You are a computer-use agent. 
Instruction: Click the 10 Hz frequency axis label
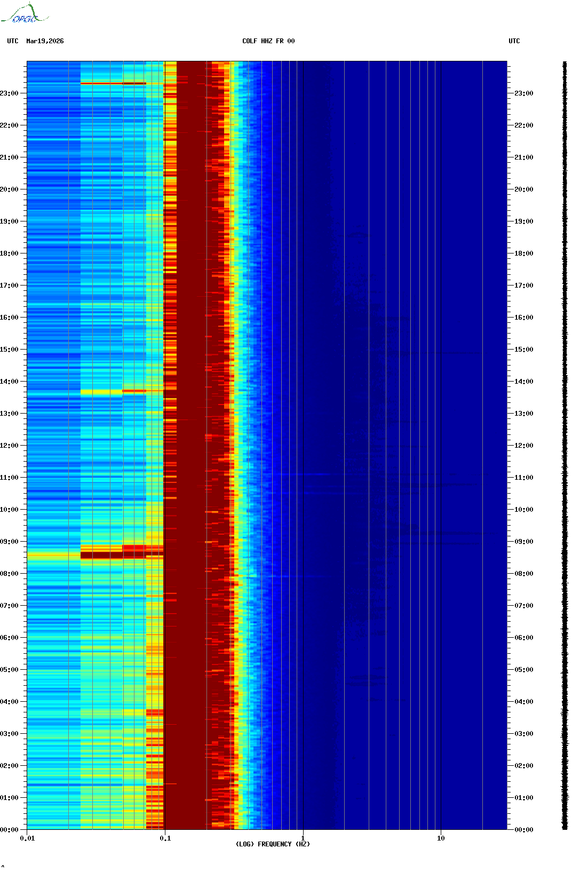[x=441, y=838]
